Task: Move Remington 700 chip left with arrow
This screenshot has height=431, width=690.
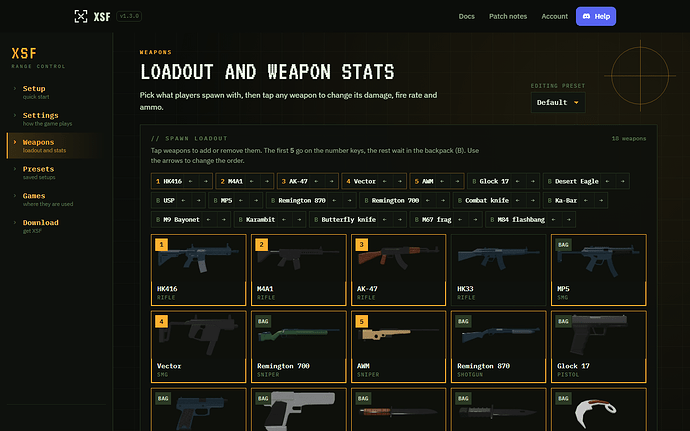Action: pyautogui.click(x=428, y=200)
